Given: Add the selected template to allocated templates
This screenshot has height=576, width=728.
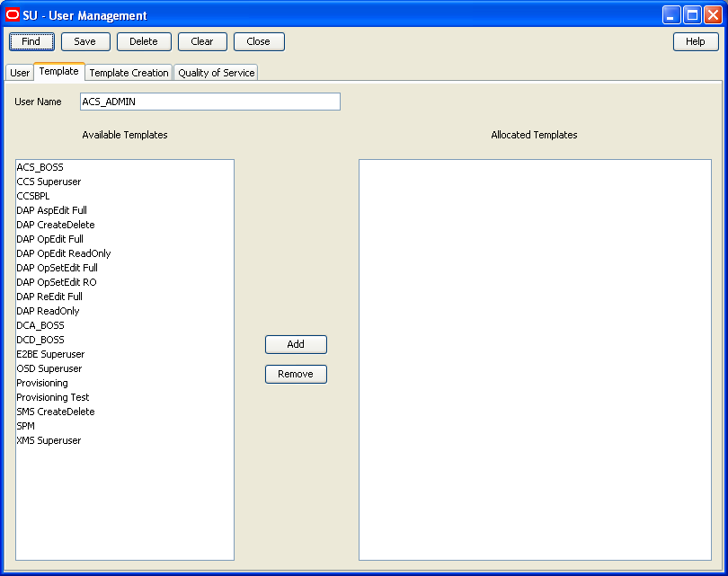Looking at the screenshot, I should point(296,344).
